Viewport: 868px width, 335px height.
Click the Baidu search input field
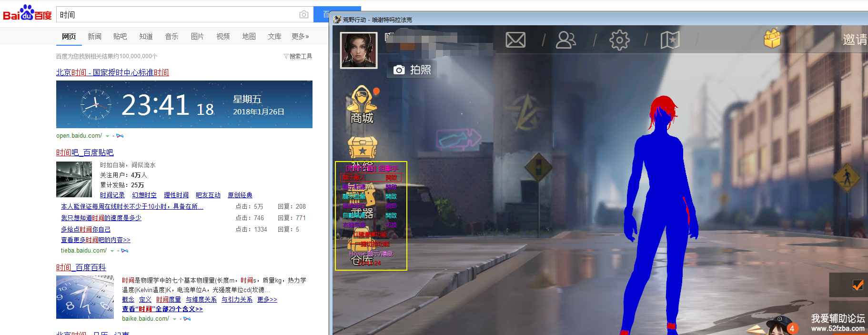click(x=185, y=15)
